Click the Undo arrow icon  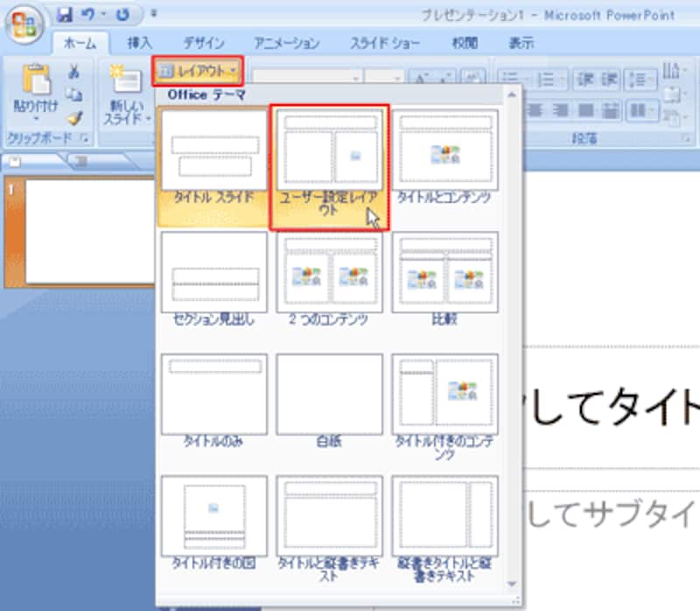pyautogui.click(x=87, y=14)
